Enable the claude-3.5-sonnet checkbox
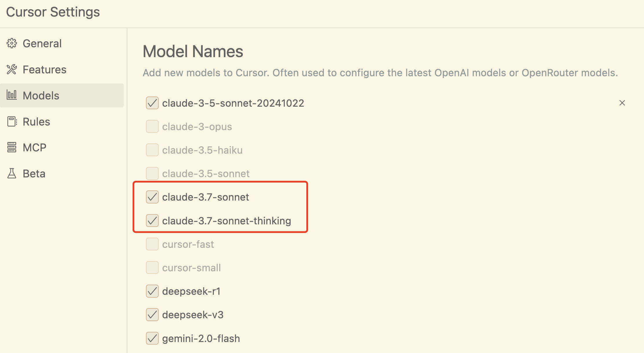Image resolution: width=644 pixels, height=353 pixels. (152, 173)
